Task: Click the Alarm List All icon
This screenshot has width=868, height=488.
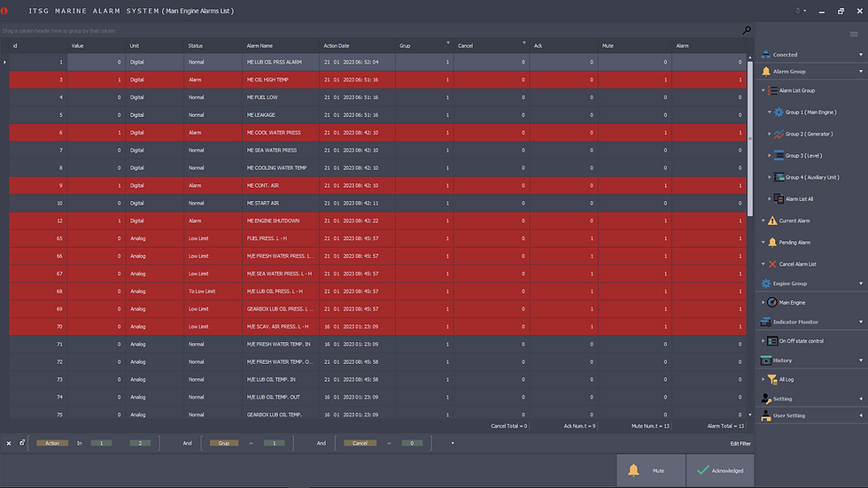Action: (779, 198)
